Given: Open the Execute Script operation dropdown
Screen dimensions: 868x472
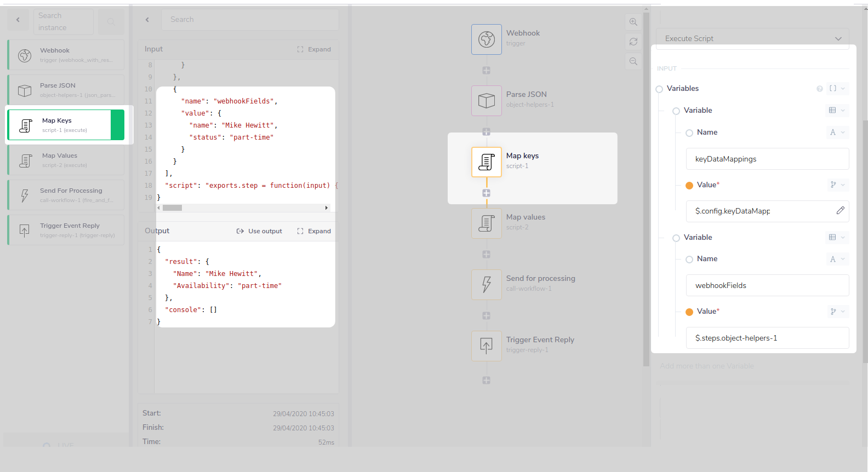Looking at the screenshot, I should 752,38.
